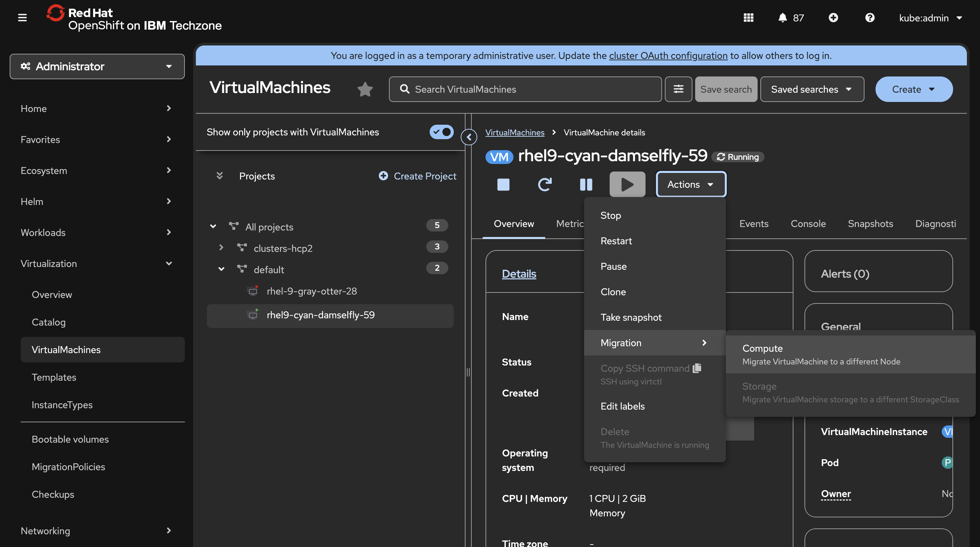Viewport: 980px width, 547px height.
Task: Toggle Show only projects with VirtualMachines
Action: point(441,132)
